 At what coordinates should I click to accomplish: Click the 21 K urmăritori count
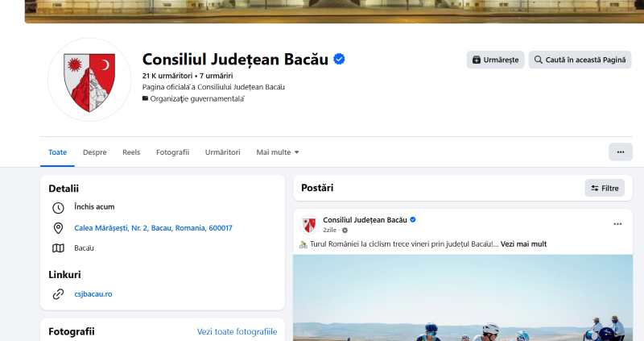point(167,76)
